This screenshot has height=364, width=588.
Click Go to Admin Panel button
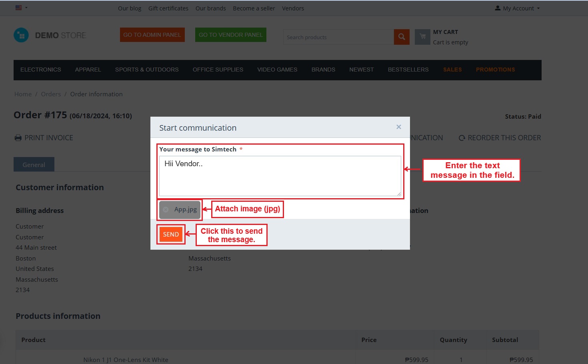point(152,35)
